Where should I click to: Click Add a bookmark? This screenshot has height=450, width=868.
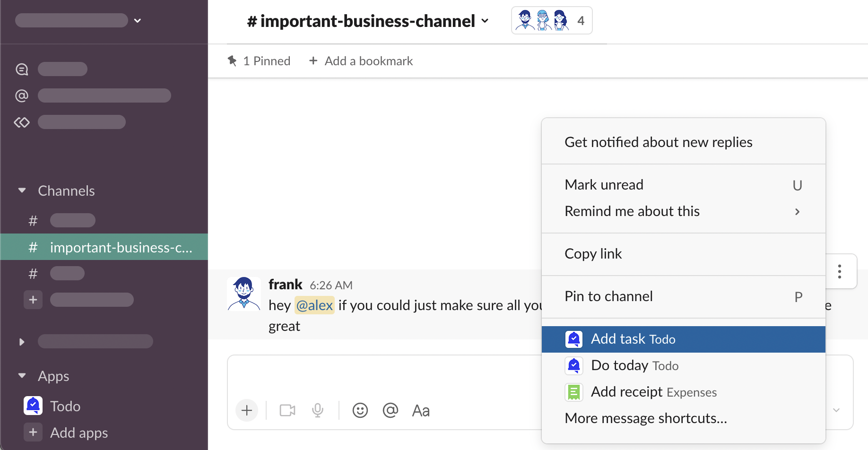click(x=361, y=61)
